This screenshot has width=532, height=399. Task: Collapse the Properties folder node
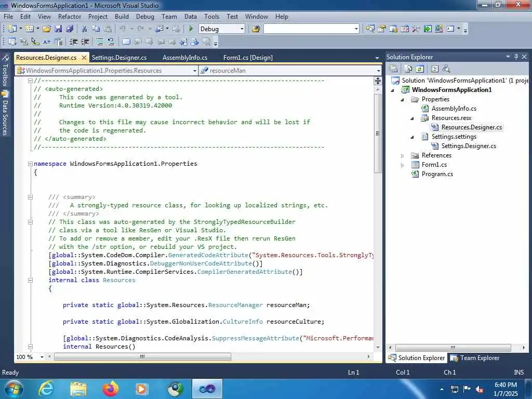(x=403, y=100)
